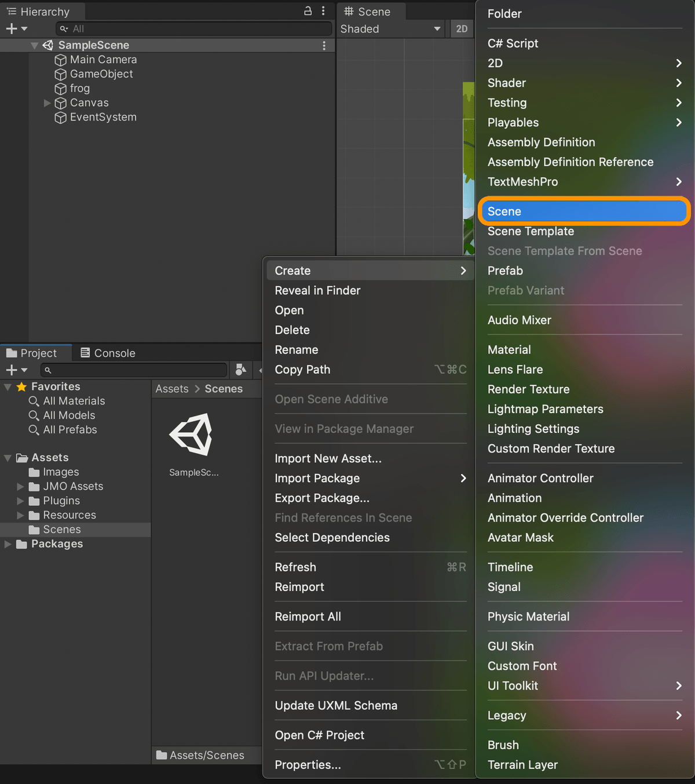695x784 pixels.
Task: Click the SampleScene Unity icon in Hierarchy
Action: pyautogui.click(x=47, y=45)
